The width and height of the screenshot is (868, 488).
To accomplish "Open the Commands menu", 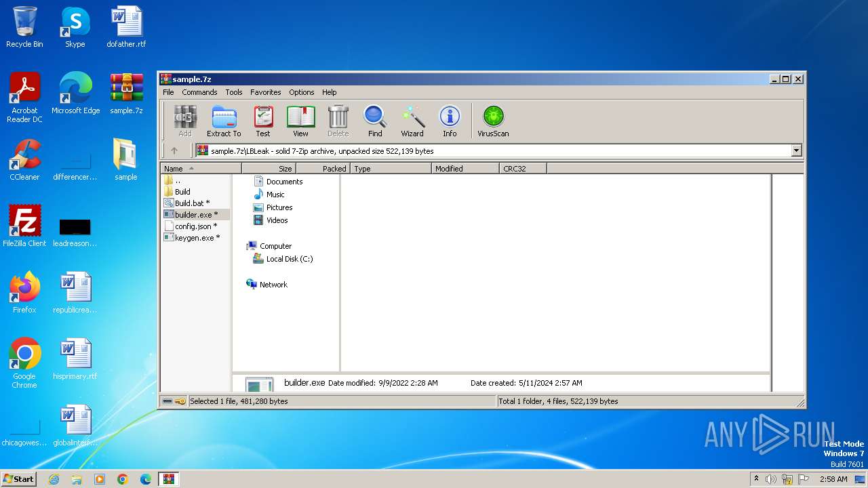I will pyautogui.click(x=199, y=92).
